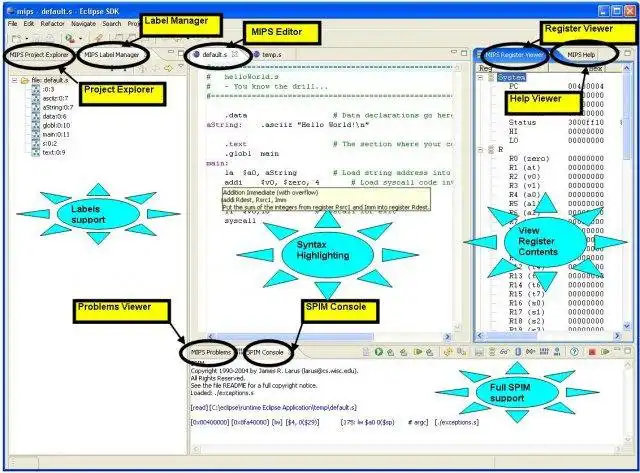640x473 pixels.
Task: Click the green circular Run icon in console toolbar
Action: point(378,351)
